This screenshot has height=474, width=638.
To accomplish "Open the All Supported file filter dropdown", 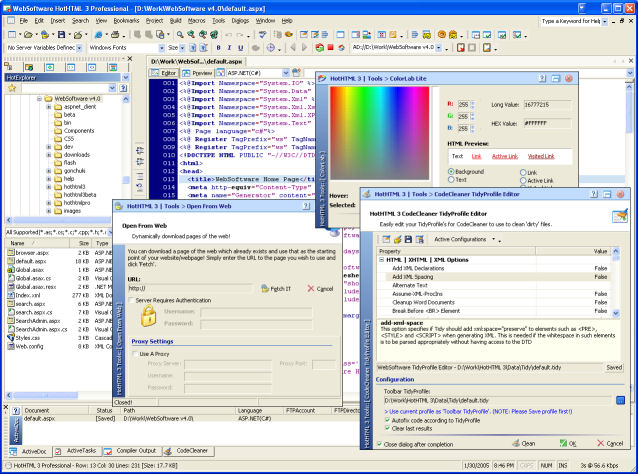I will point(109,232).
